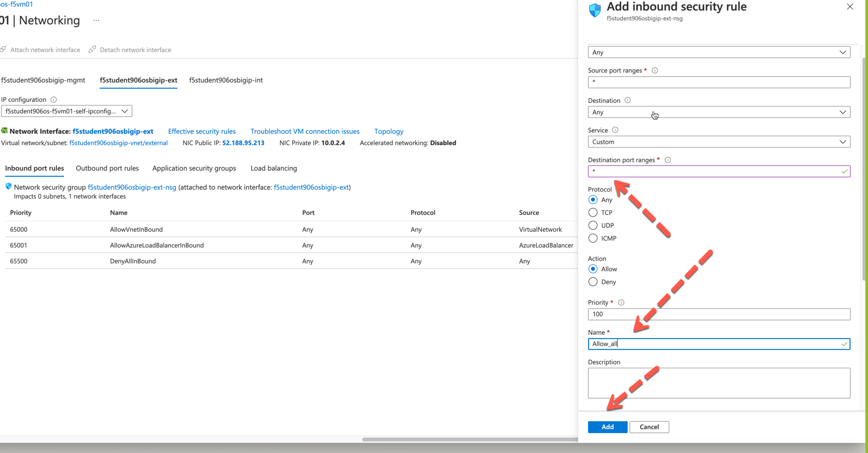This screenshot has height=453, width=868.
Task: Click the vertical scrollbar of the rule panel
Action: coord(864,168)
